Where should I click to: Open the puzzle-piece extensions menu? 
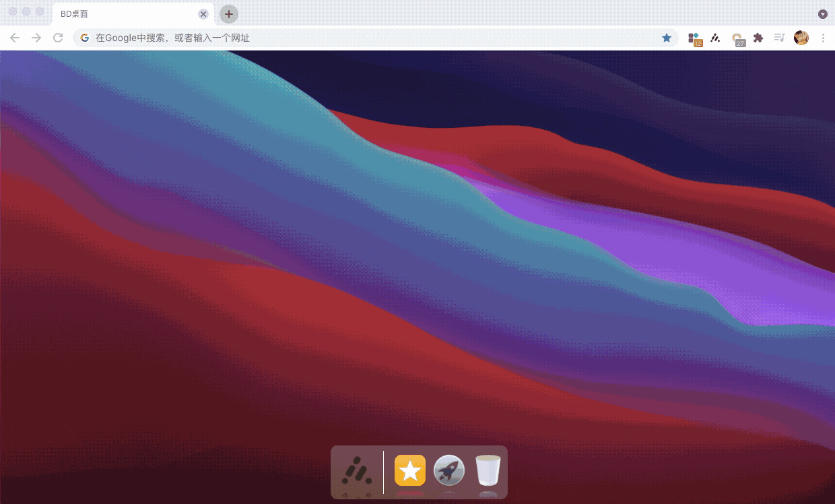758,38
